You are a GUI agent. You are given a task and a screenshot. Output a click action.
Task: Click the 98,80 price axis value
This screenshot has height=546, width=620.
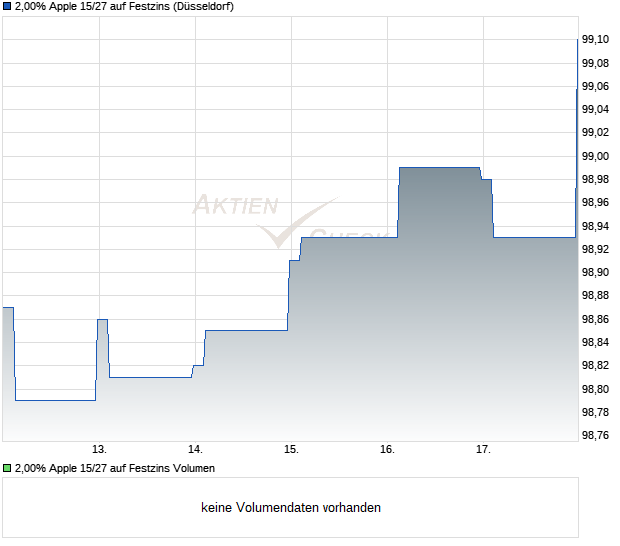pyautogui.click(x=595, y=389)
